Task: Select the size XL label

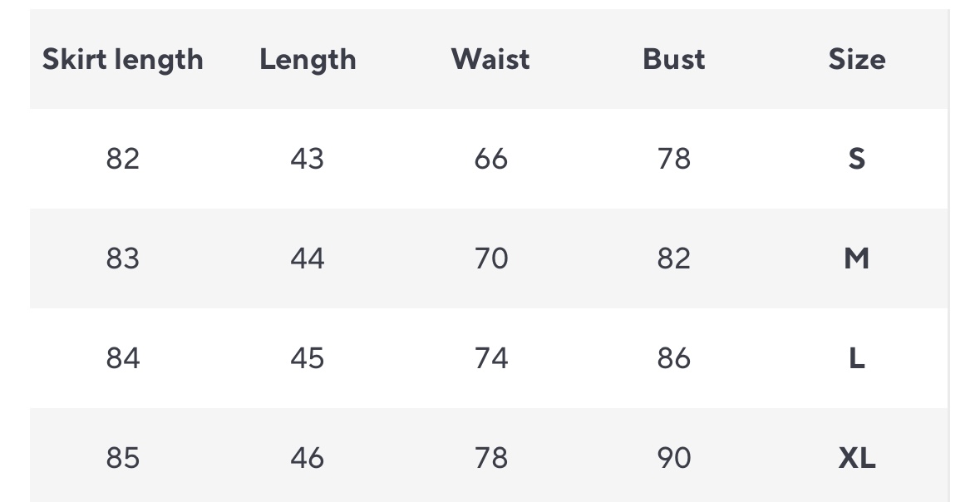Action: [856, 458]
